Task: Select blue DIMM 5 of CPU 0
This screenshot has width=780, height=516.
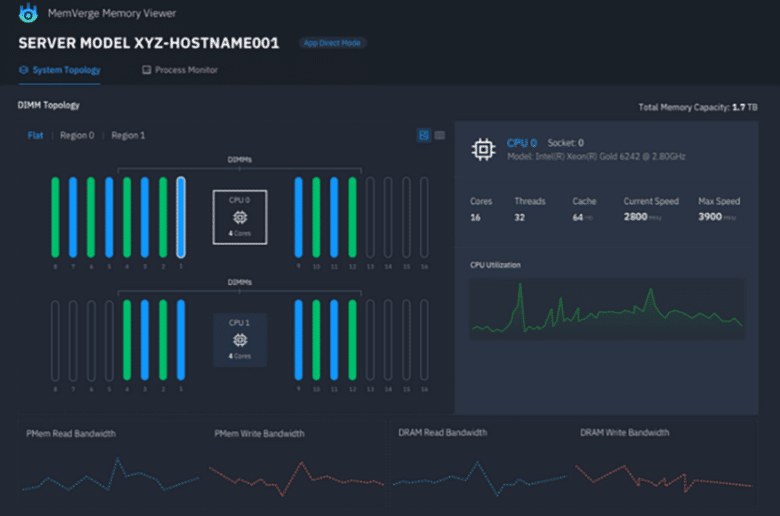Action: (109, 217)
